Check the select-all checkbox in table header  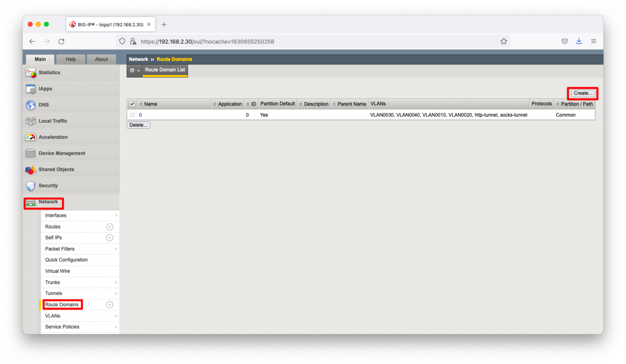132,104
